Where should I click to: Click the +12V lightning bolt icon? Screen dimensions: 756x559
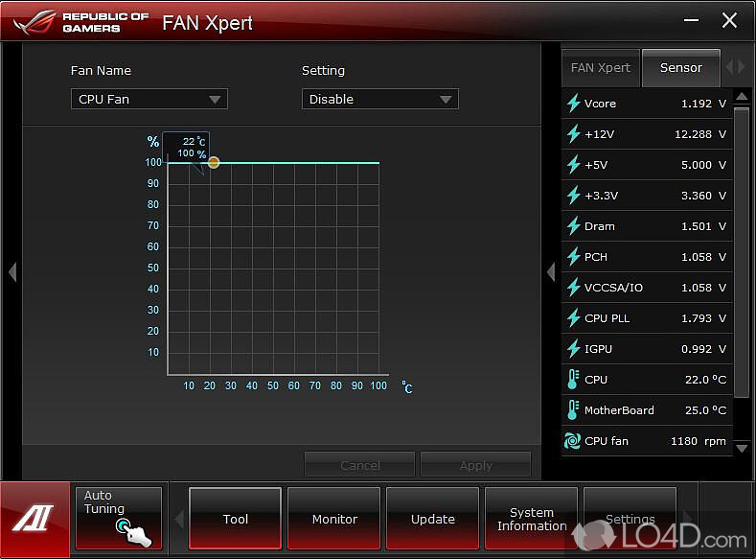click(573, 134)
